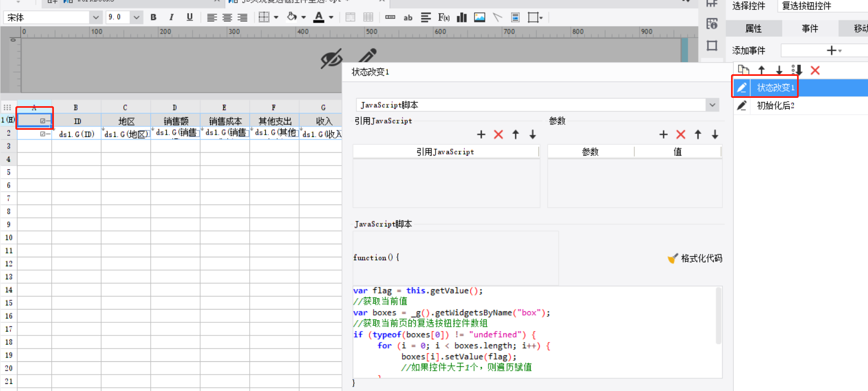Open the font color picker
Screen dimensions: 868x391
331,18
